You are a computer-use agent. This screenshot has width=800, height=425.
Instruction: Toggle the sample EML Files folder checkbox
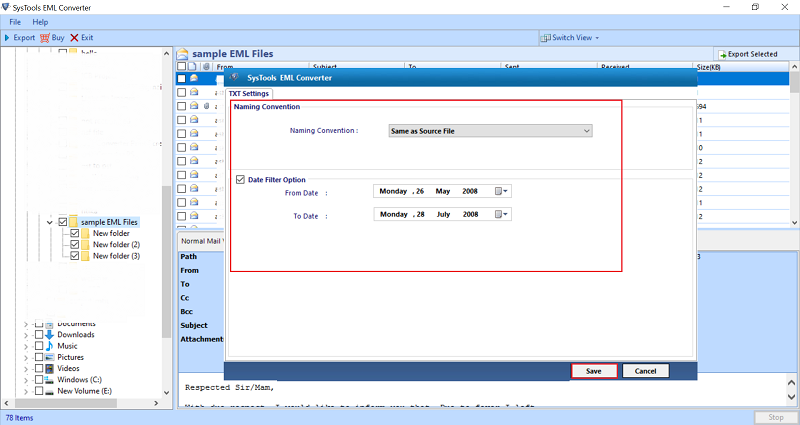63,222
